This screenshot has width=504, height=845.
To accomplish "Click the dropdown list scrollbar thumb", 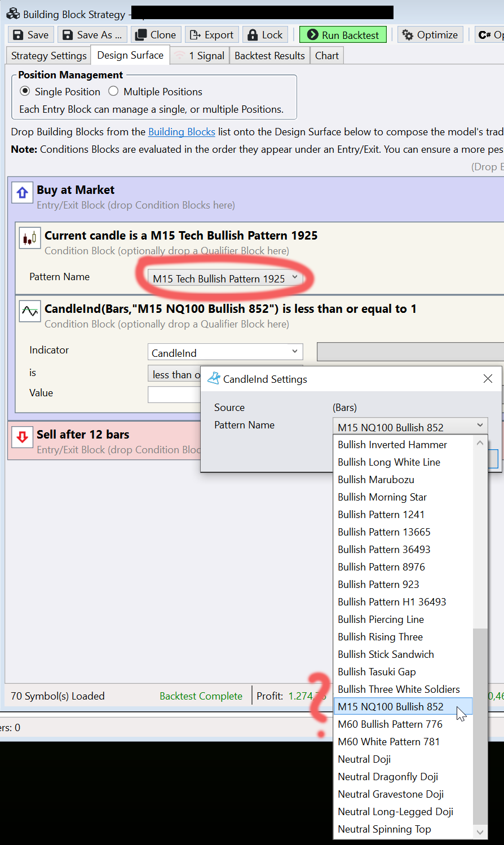I will 480,726.
